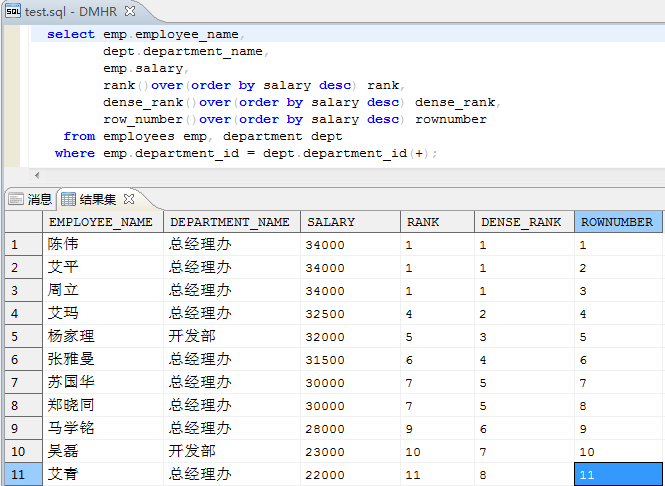Click the SQL file icon on editor tab
665x486 pixels.
[12, 9]
